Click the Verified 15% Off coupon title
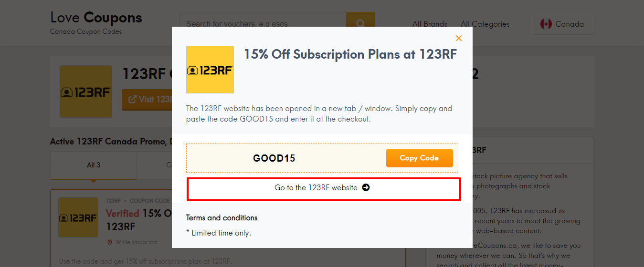 pyautogui.click(x=138, y=219)
